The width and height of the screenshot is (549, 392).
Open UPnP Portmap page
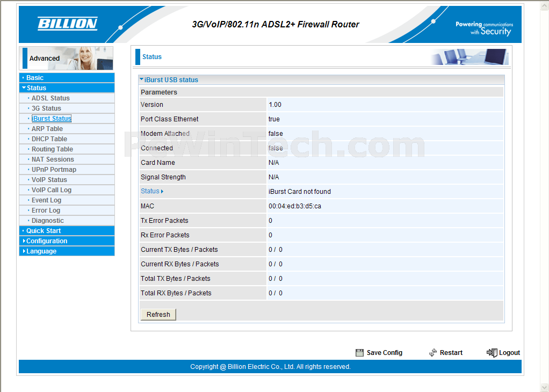(x=54, y=169)
